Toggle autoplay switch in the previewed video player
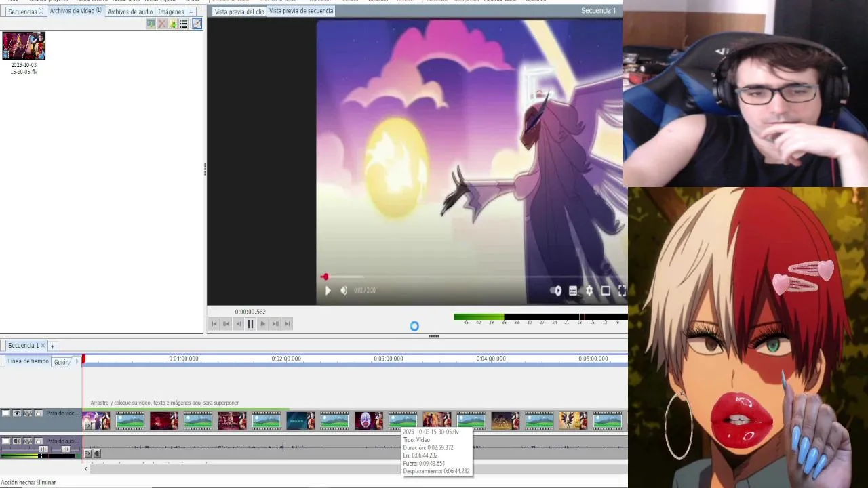868x488 pixels. tap(557, 291)
